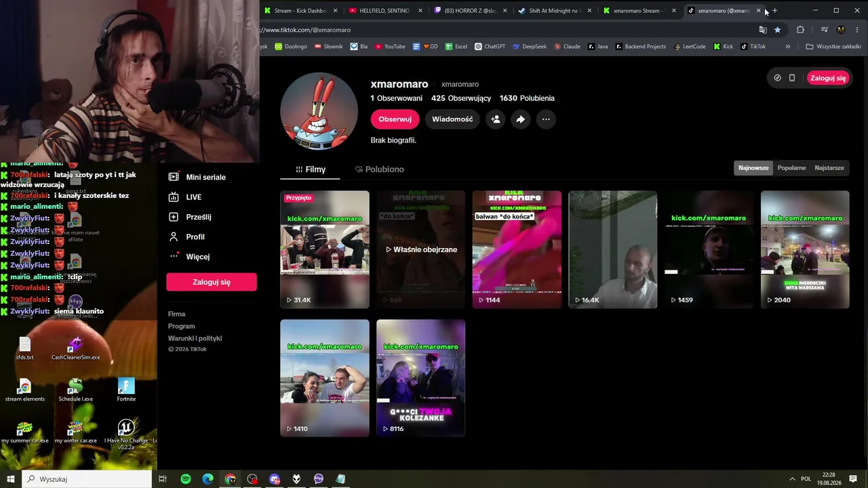Open the Wszystkie zakładki folder
Viewport: 868px width, 488px height.
pos(833,47)
